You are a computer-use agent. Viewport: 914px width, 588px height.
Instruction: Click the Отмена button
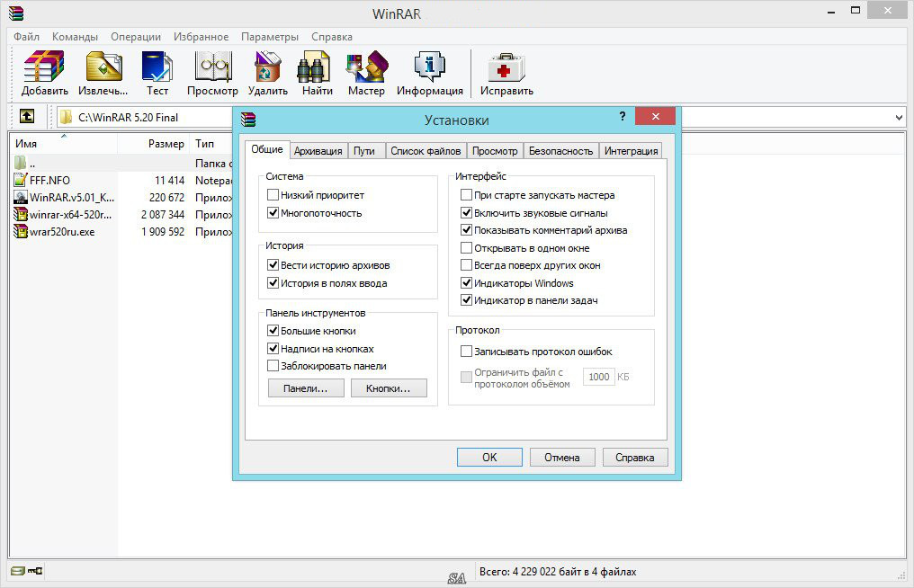[562, 458]
